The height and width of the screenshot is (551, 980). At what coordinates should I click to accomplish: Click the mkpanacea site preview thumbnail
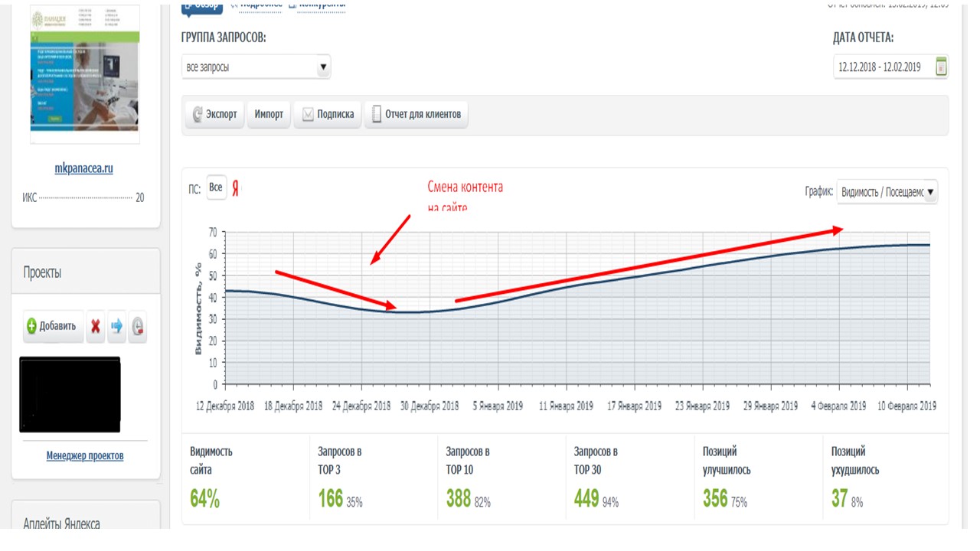coord(85,74)
